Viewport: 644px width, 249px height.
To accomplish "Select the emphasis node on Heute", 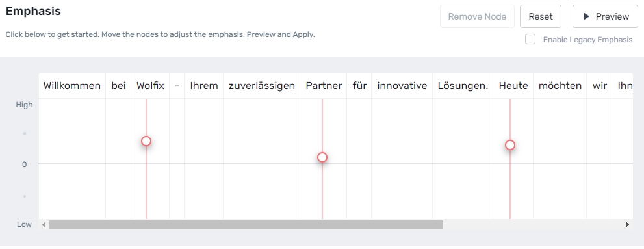I will (510, 145).
